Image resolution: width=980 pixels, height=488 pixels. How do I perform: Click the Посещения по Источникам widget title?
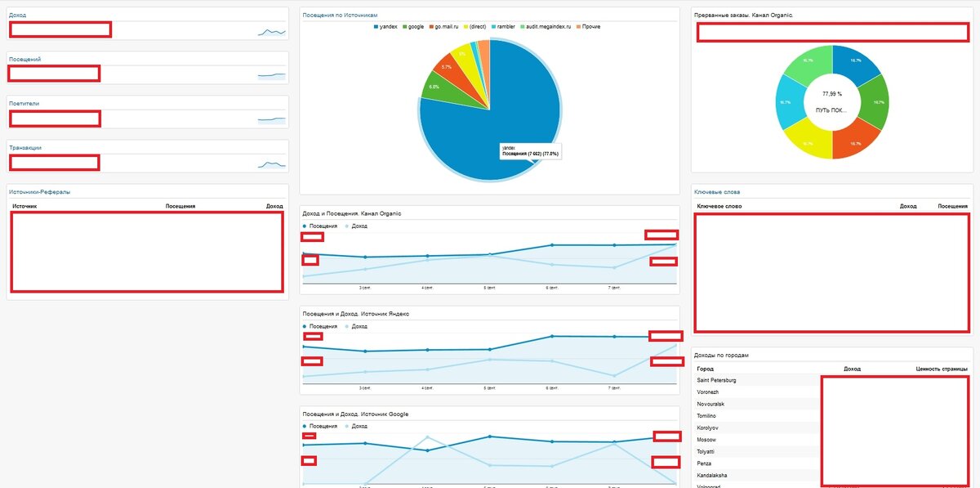coord(340,15)
